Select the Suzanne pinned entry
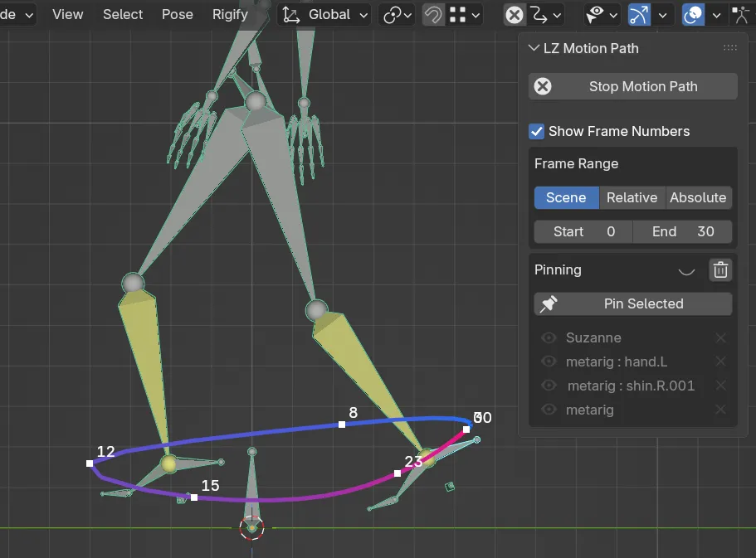 (x=593, y=337)
